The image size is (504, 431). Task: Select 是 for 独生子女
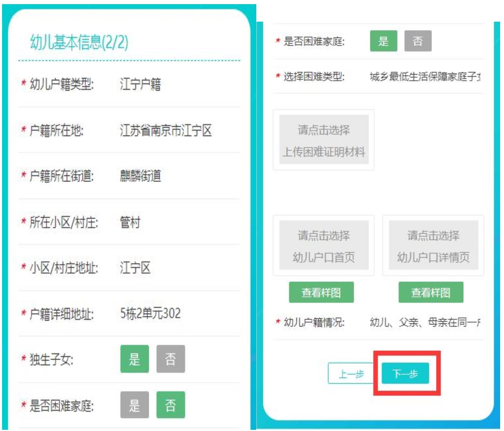point(134,359)
